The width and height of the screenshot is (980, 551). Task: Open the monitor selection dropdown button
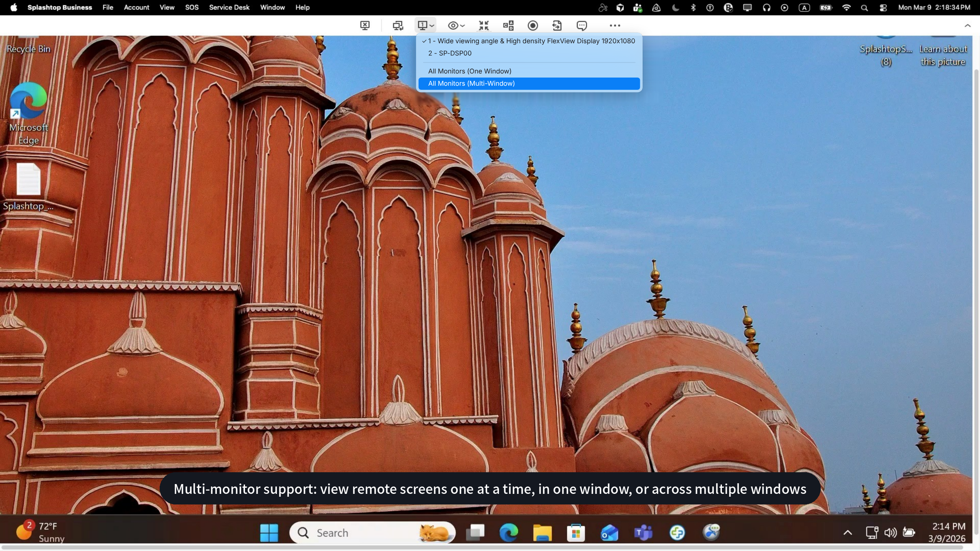coord(425,25)
